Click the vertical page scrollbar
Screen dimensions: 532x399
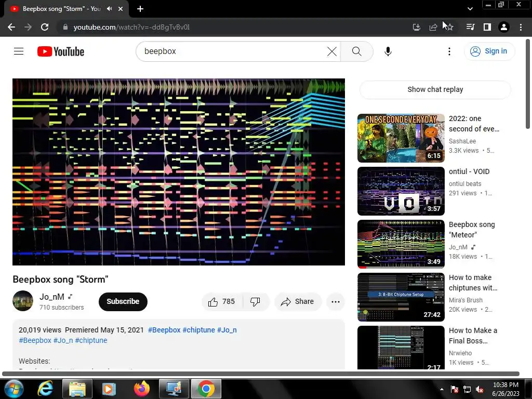(528, 85)
